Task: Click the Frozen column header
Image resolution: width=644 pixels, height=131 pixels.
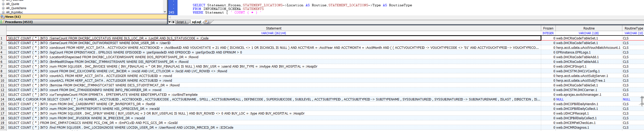Action: coord(548,28)
